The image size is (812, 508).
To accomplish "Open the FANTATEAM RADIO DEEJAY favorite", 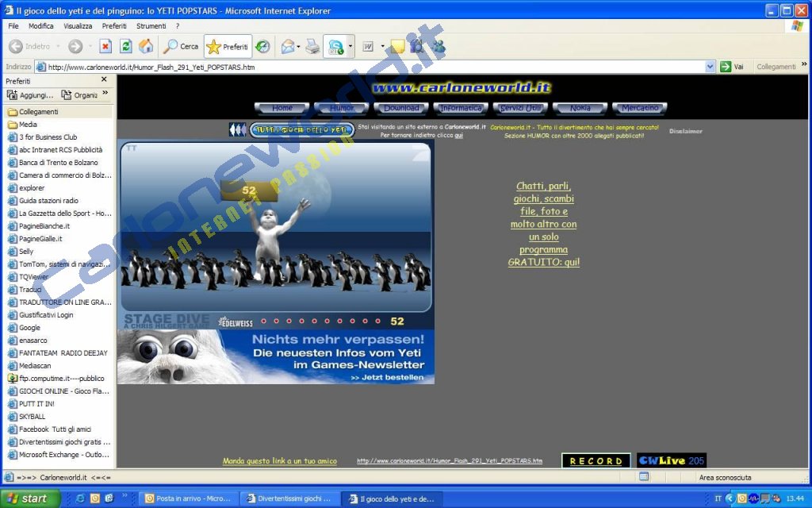I will click(x=58, y=353).
